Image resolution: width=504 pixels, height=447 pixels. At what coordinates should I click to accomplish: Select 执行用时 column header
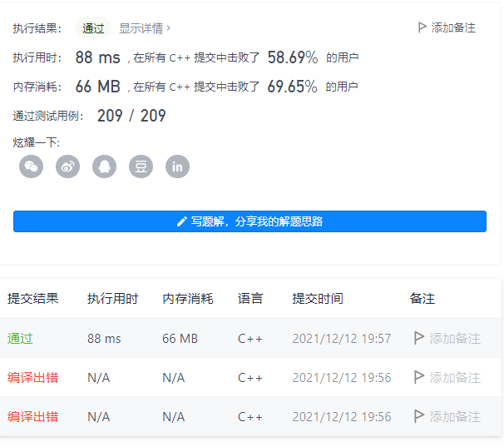click(x=112, y=298)
